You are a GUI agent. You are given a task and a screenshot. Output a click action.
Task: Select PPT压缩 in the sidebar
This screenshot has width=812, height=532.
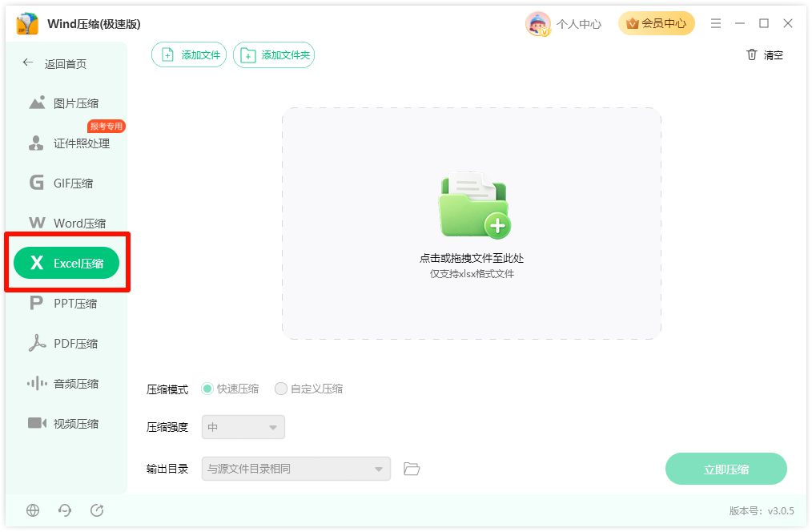(x=66, y=303)
